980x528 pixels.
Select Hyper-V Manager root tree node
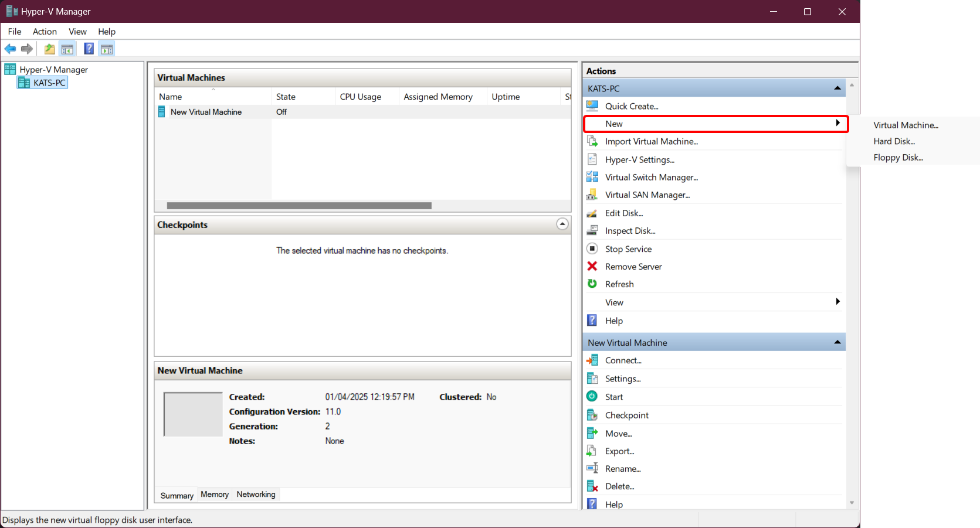coord(53,70)
